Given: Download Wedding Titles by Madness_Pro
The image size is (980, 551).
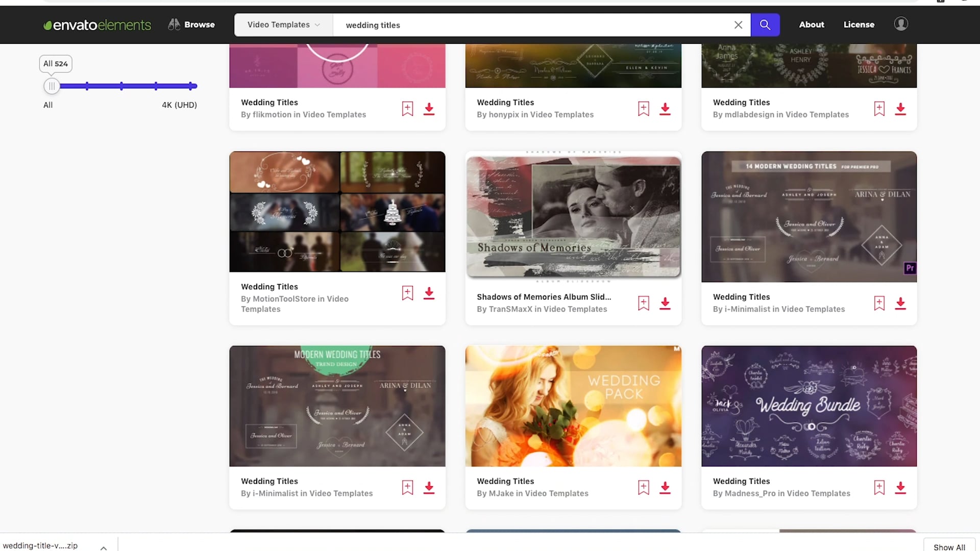Looking at the screenshot, I should 900,487.
